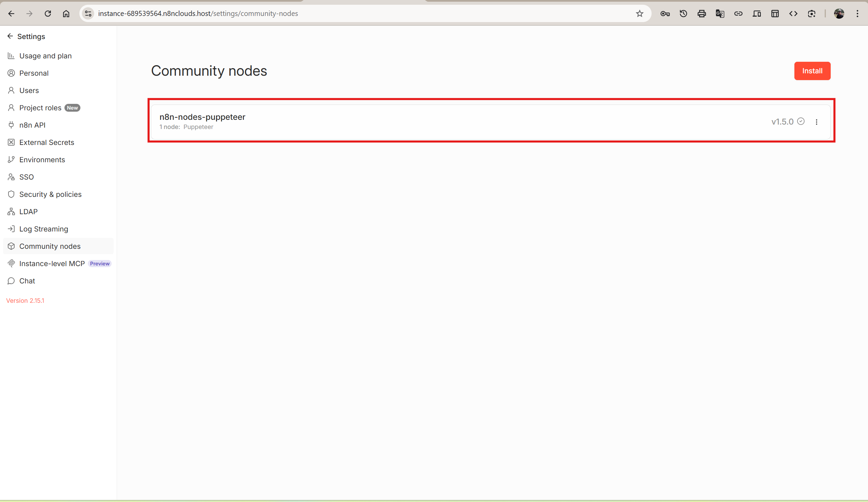The width and height of the screenshot is (868, 502).
Task: Click the translate extension icon
Action: [x=720, y=14]
